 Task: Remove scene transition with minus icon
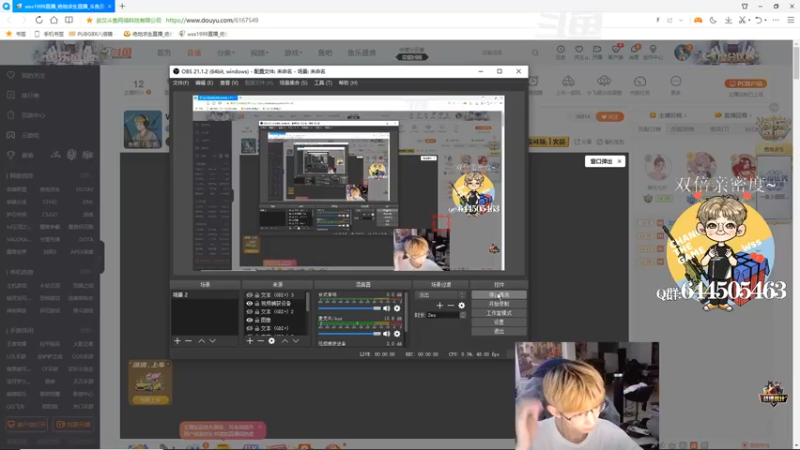click(451, 305)
